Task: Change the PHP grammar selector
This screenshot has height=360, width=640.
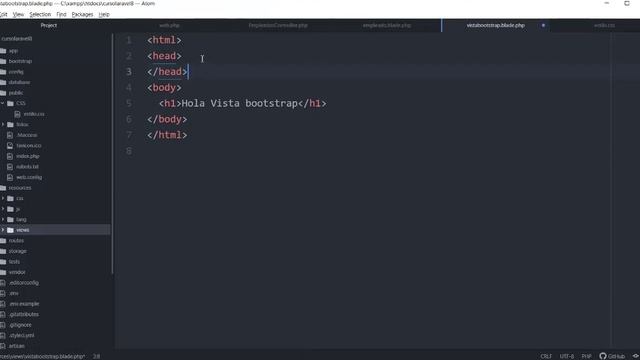Action: click(587, 356)
